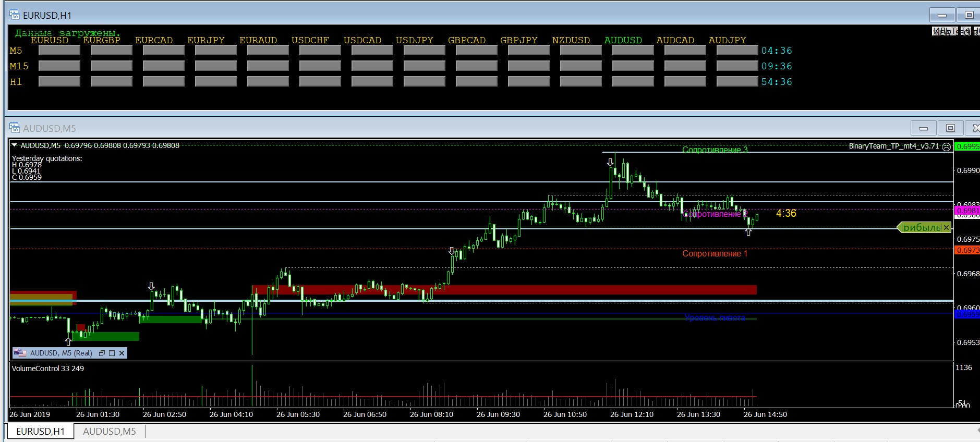
Task: Expand the AUDUSD,M5 chart header triangle
Action: pyautogui.click(x=15, y=145)
